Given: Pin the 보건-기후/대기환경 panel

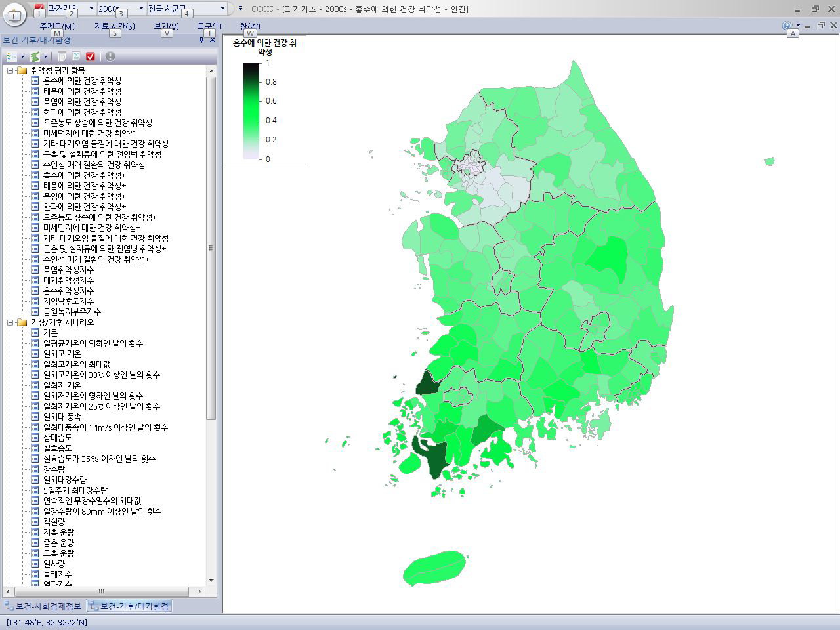Looking at the screenshot, I should (x=202, y=40).
